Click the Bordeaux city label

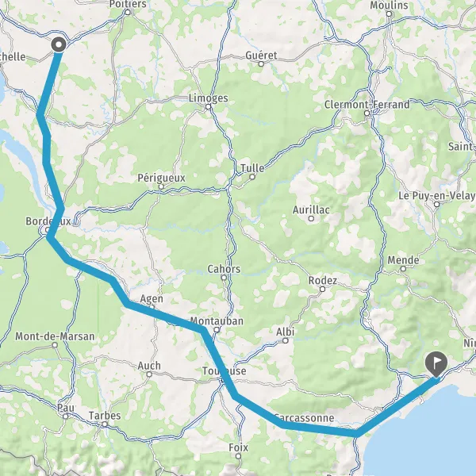pos(48,221)
